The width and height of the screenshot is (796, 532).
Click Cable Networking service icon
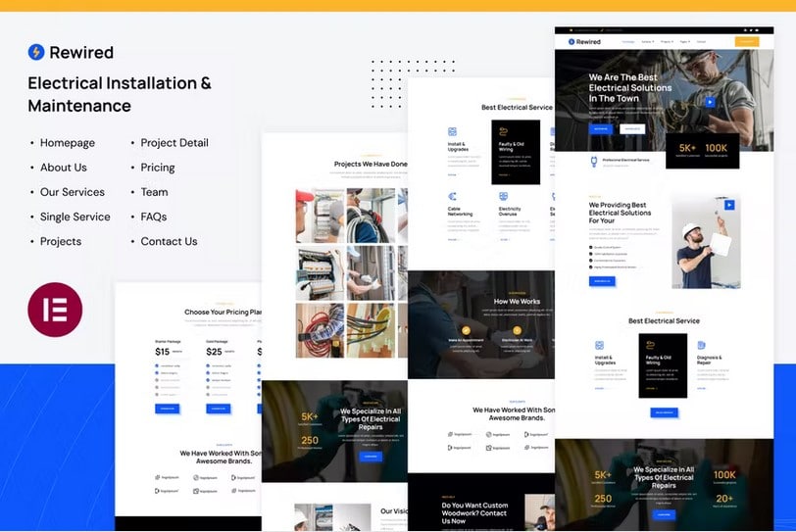452,196
